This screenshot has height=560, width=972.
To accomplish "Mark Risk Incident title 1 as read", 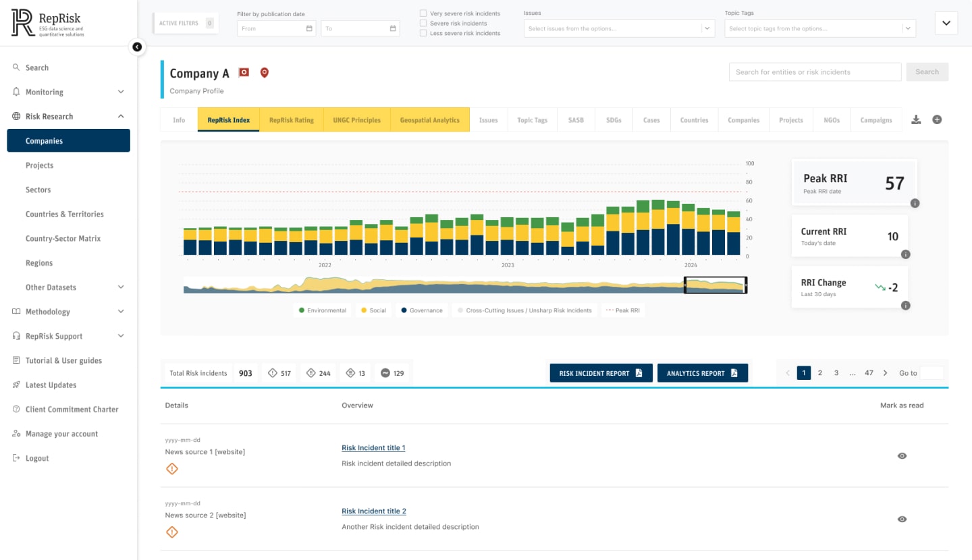I will (902, 456).
